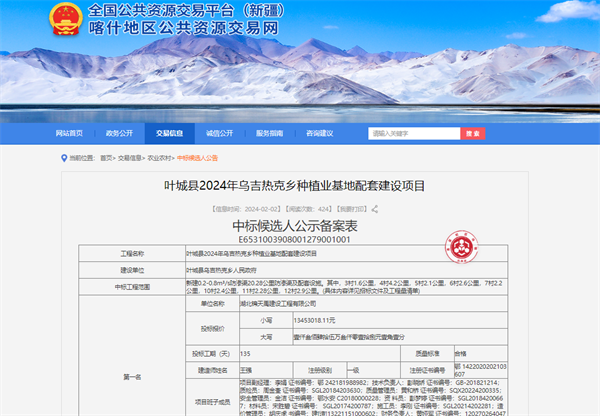Open the 服务指南 menu item
Image resolution: width=600 pixels, height=416 pixels.
[269, 132]
